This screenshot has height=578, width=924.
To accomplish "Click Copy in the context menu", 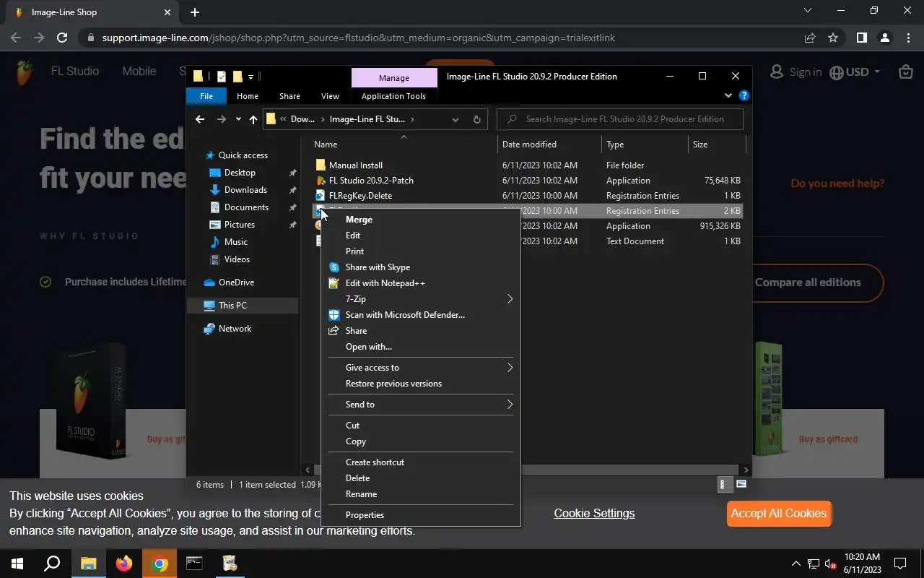I will (x=356, y=441).
